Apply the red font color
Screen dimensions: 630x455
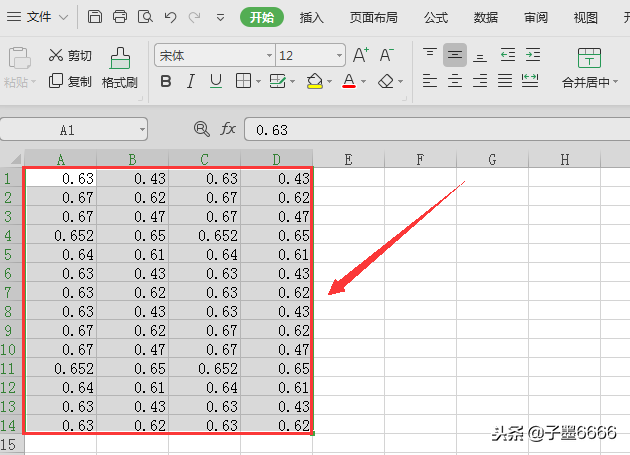pyautogui.click(x=349, y=81)
